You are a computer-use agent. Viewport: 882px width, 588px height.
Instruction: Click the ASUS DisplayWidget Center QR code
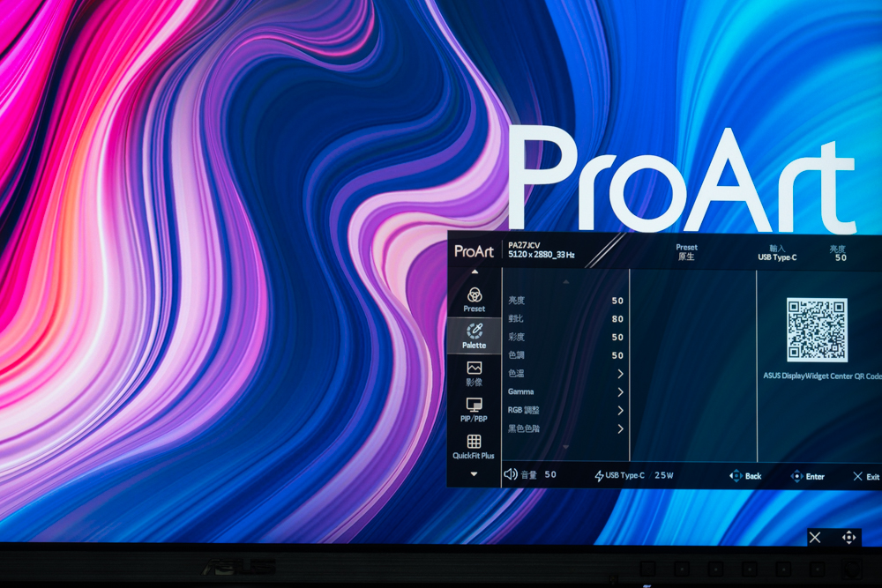[x=817, y=330]
